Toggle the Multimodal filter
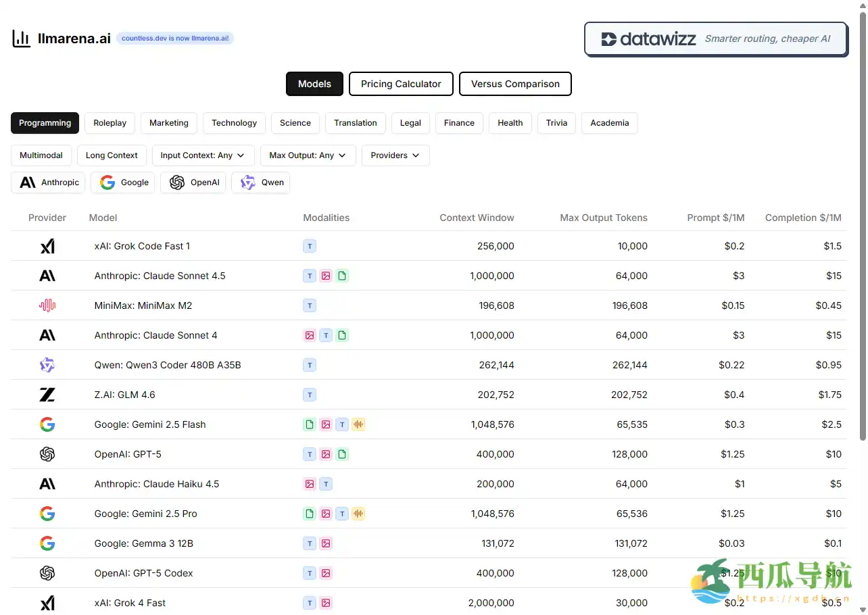868x615 pixels. [x=41, y=155]
